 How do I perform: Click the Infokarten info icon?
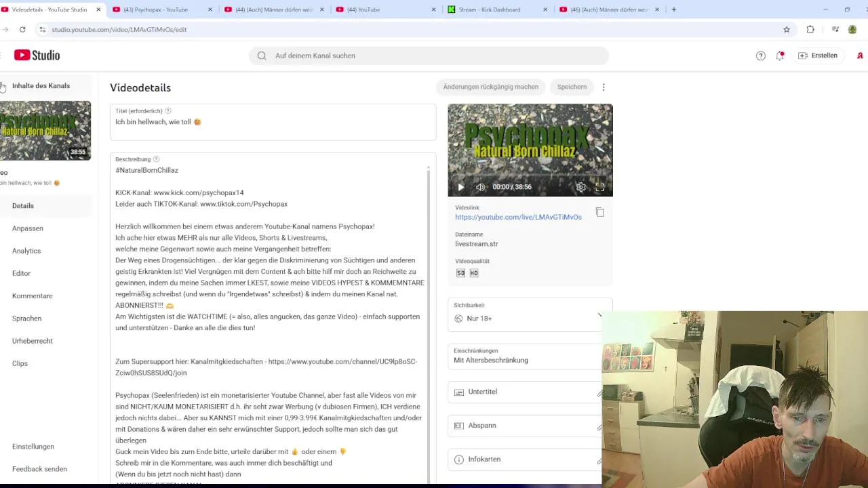[459, 460]
